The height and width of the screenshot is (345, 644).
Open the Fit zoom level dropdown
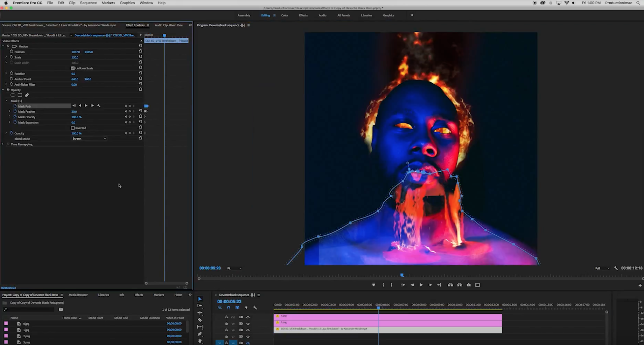(234, 268)
